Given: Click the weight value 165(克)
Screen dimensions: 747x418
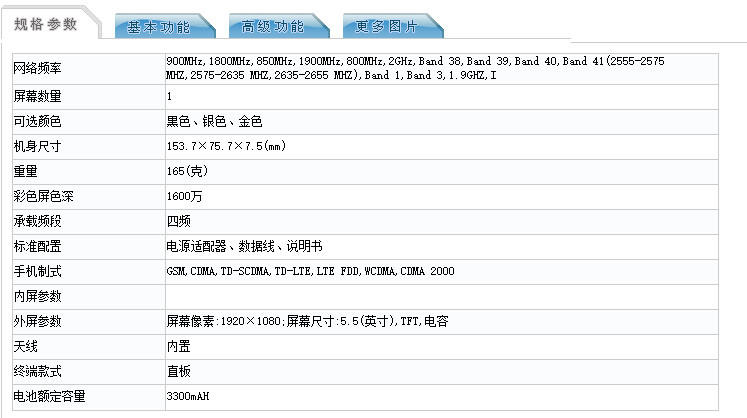Looking at the screenshot, I should coord(187,171).
